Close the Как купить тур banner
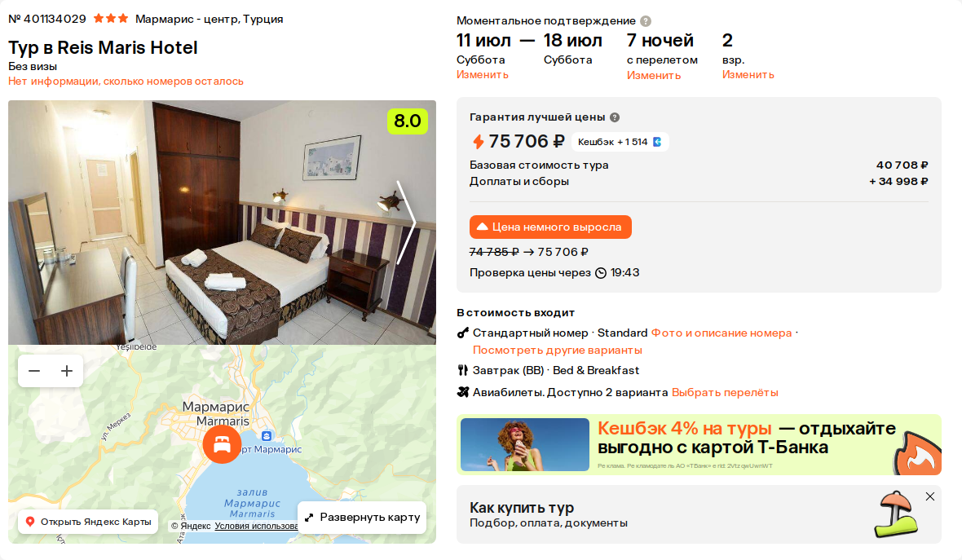Viewport: 962px width, 560px height. point(930,496)
